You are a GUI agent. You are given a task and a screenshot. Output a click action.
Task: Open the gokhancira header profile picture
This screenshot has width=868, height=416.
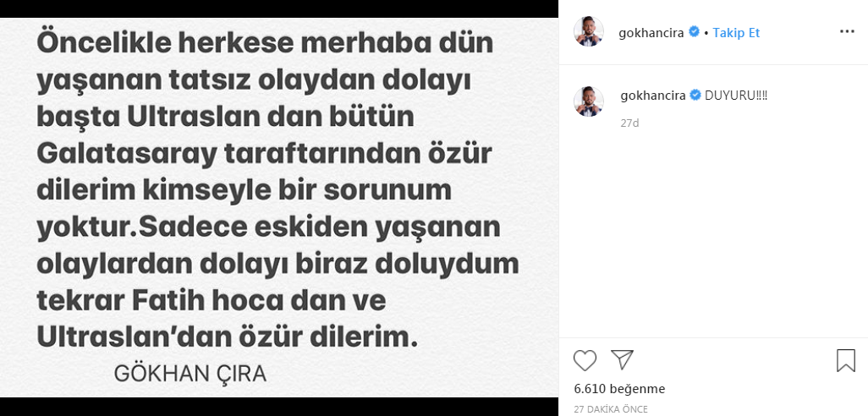[589, 32]
